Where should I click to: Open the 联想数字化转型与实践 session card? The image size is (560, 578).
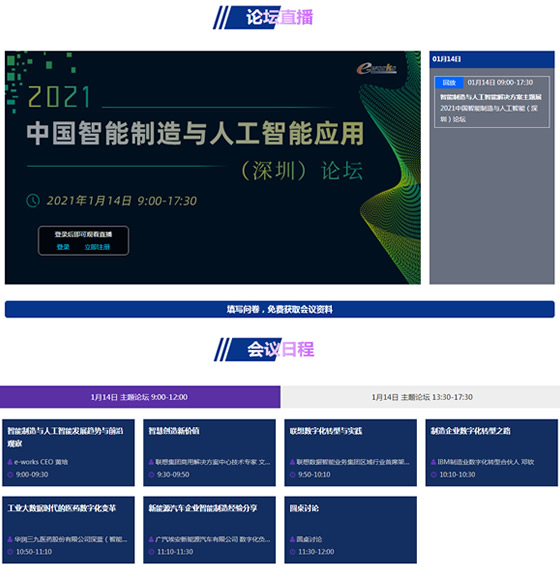tap(351, 453)
